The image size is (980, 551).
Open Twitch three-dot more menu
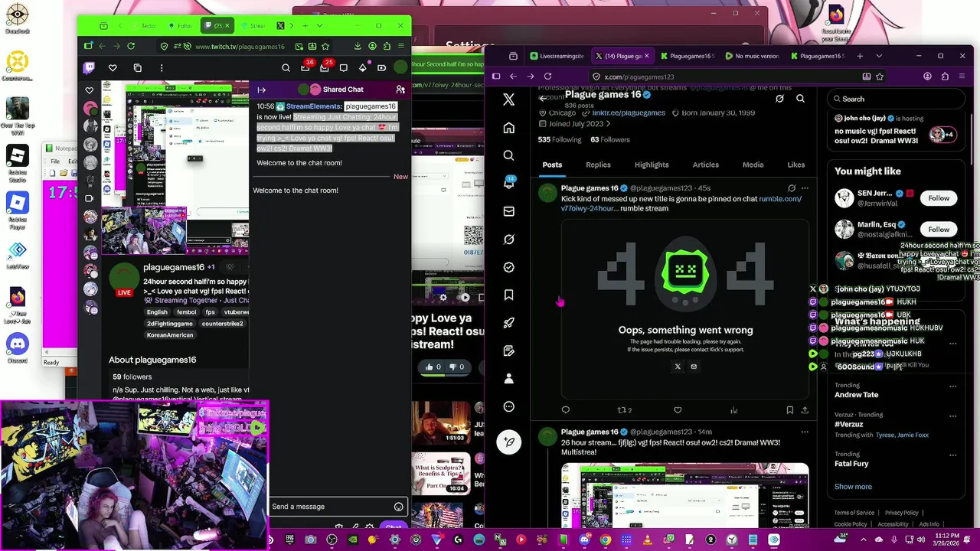pos(162,68)
